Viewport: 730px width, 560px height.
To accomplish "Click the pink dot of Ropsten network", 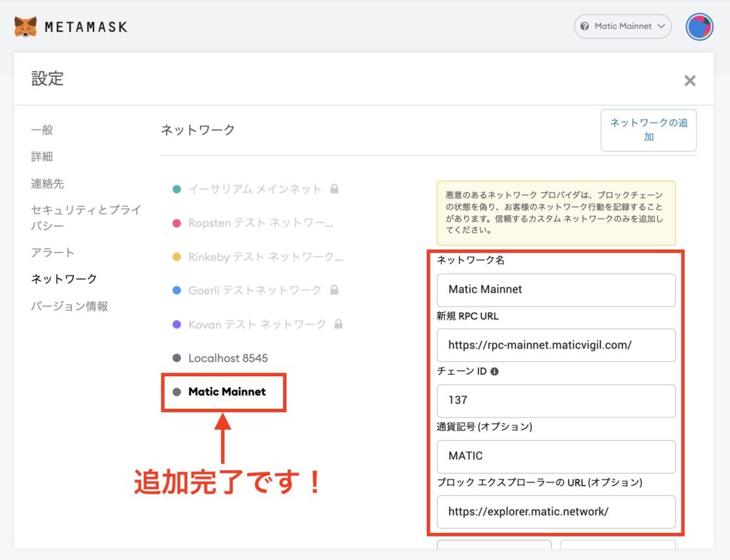I will point(177,223).
